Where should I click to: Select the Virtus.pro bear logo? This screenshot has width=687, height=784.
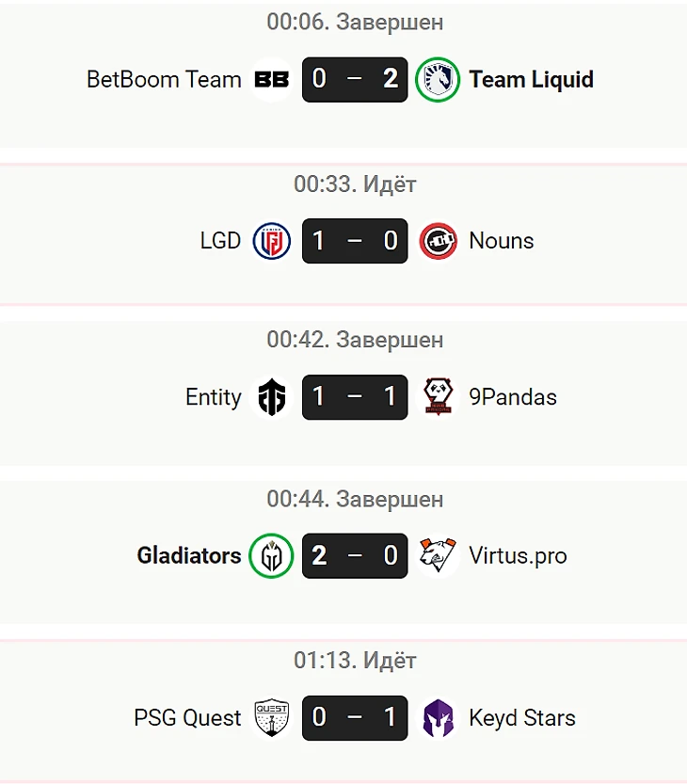438,556
